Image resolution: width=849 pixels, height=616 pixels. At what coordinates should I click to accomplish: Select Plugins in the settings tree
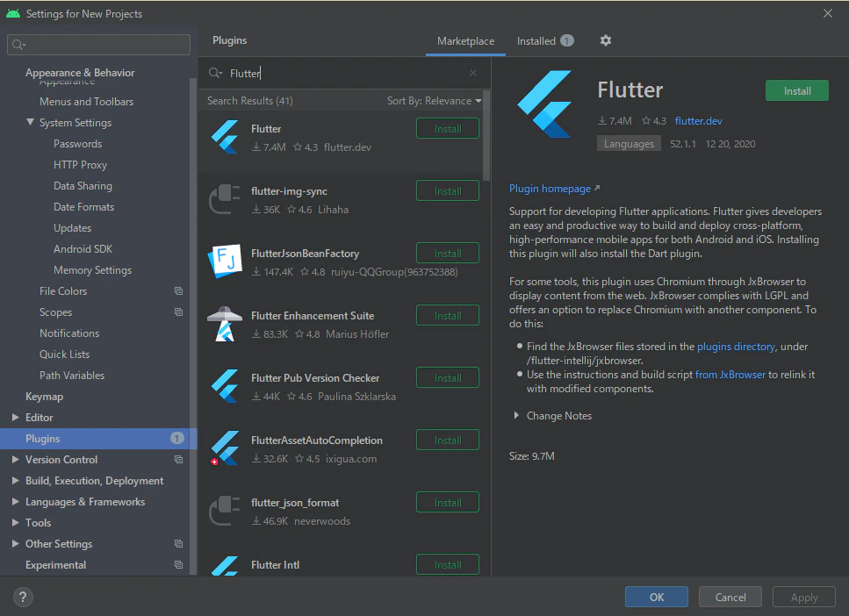98,439
